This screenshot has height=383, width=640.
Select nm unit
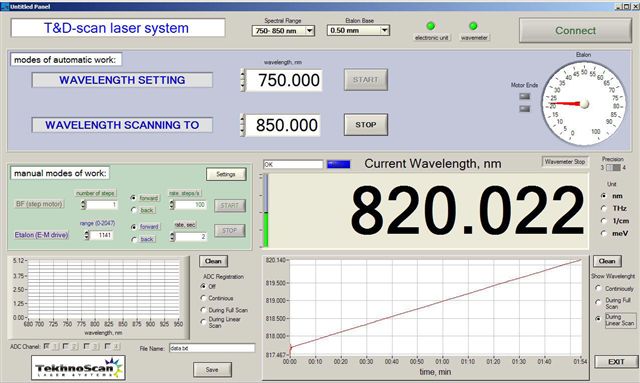(x=604, y=196)
